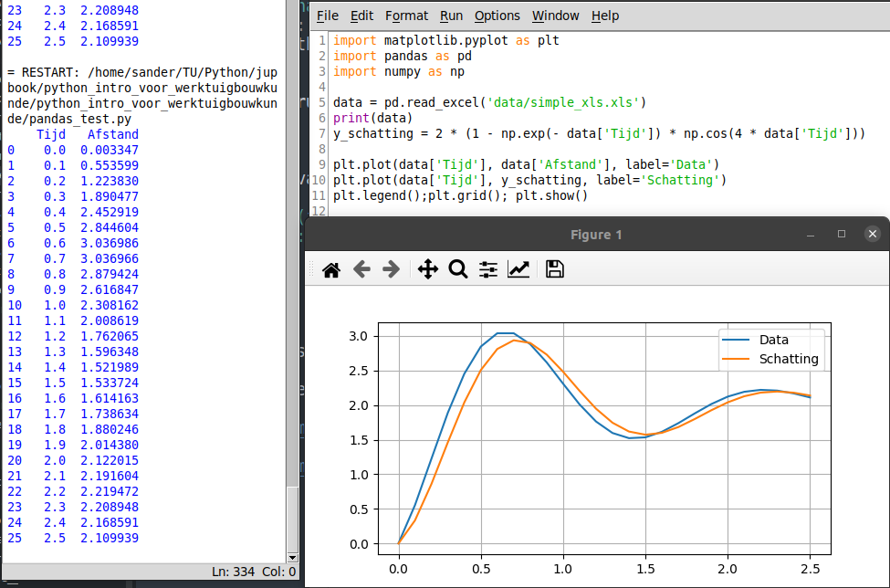Open the Edit menu
This screenshot has width=890, height=588.
pyautogui.click(x=361, y=16)
